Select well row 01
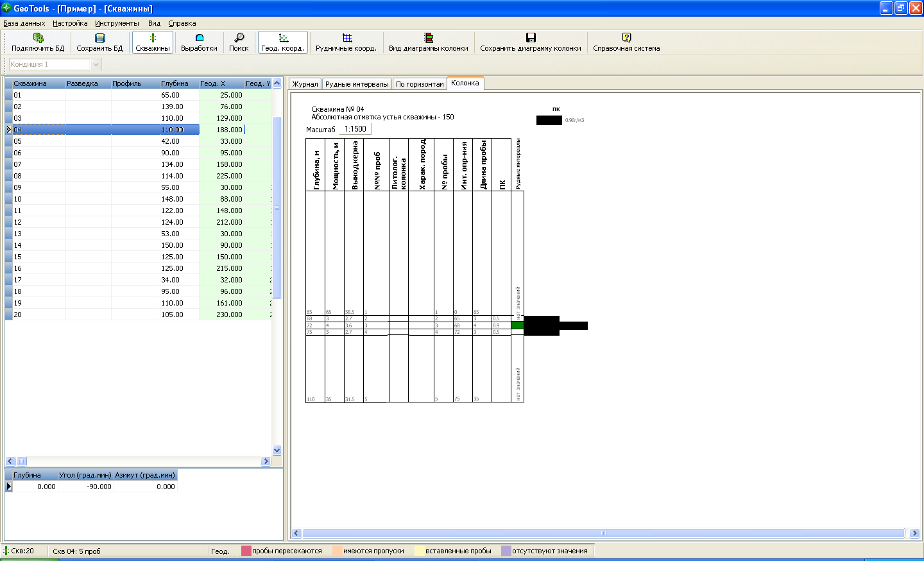Viewport: 924px width, 561px height. click(138, 95)
